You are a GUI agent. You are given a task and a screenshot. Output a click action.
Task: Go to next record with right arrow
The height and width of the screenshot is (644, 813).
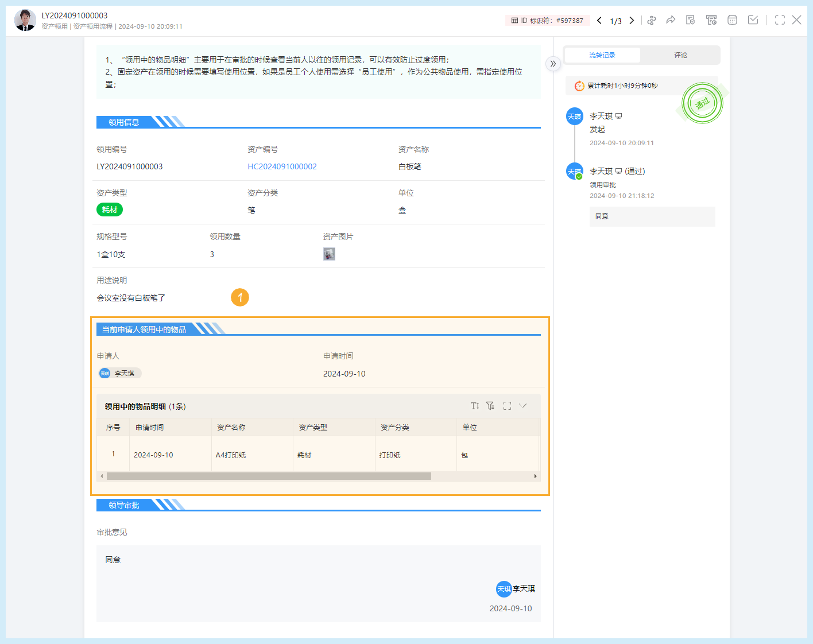[x=632, y=20]
